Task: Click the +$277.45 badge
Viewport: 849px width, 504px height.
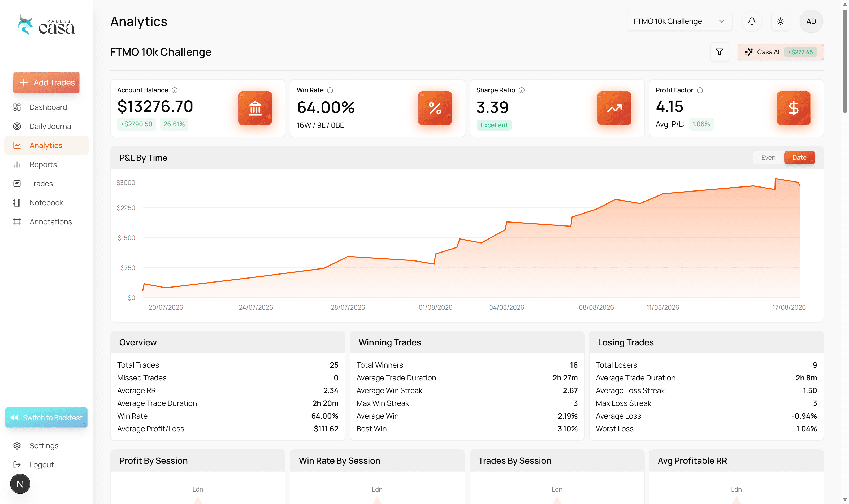Action: point(800,52)
